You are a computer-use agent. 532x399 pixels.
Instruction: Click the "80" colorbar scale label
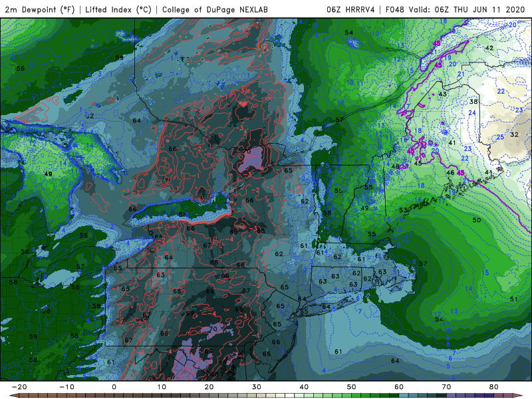coord(494,387)
